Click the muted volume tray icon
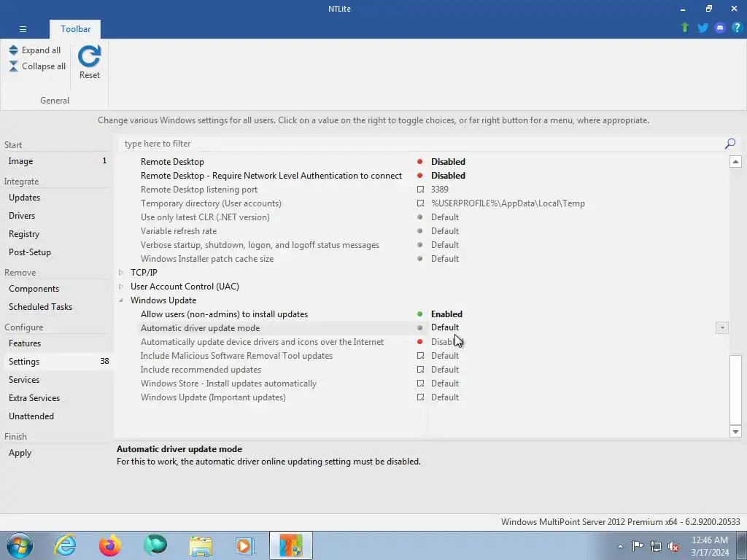The height and width of the screenshot is (560, 747). [x=673, y=546]
